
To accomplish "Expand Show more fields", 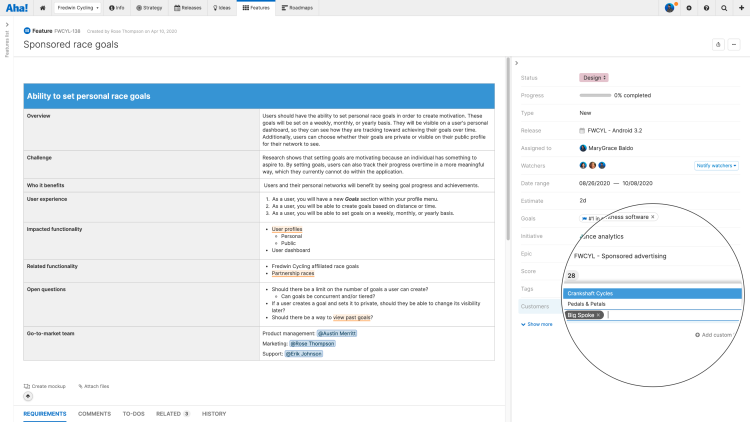I will pyautogui.click(x=537, y=324).
